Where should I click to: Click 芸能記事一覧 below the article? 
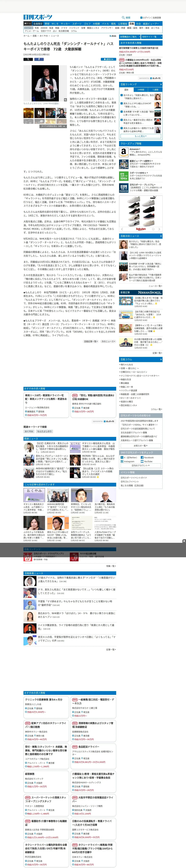coord(91,341)
